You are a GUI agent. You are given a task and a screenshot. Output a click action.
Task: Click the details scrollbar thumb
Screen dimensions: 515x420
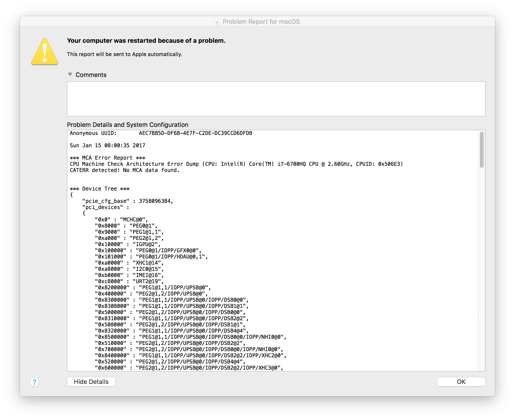click(x=481, y=149)
